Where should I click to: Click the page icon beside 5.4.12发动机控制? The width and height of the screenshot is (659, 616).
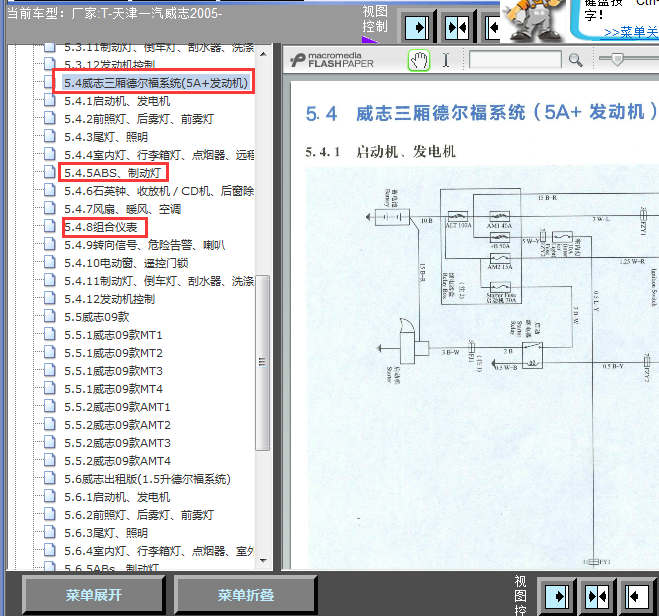(x=50, y=299)
